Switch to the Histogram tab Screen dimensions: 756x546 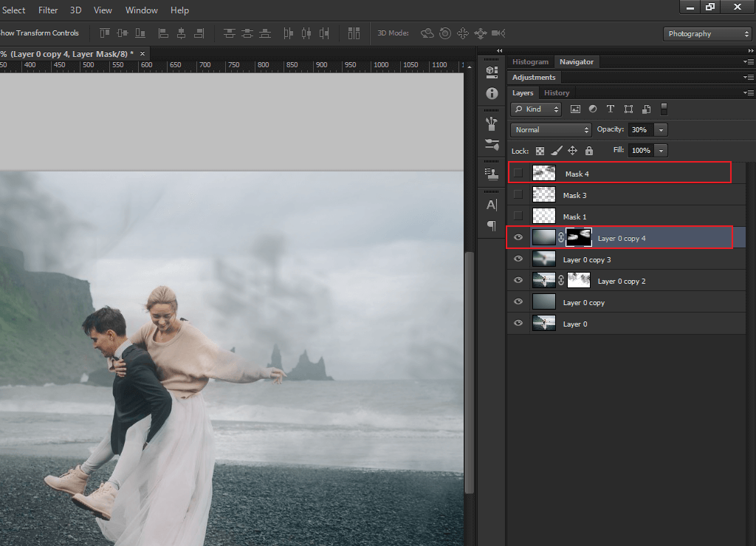tap(530, 62)
